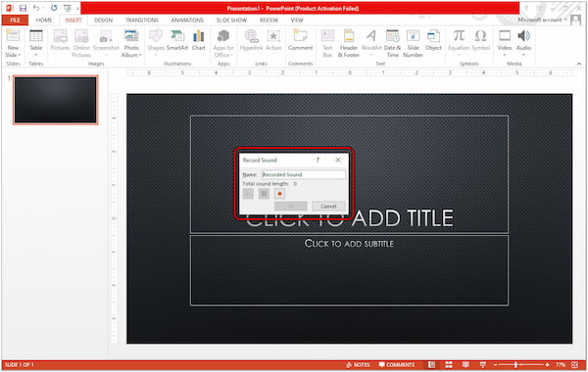Click Cancel in Record Sound dialog
The image size is (588, 372).
[328, 207]
